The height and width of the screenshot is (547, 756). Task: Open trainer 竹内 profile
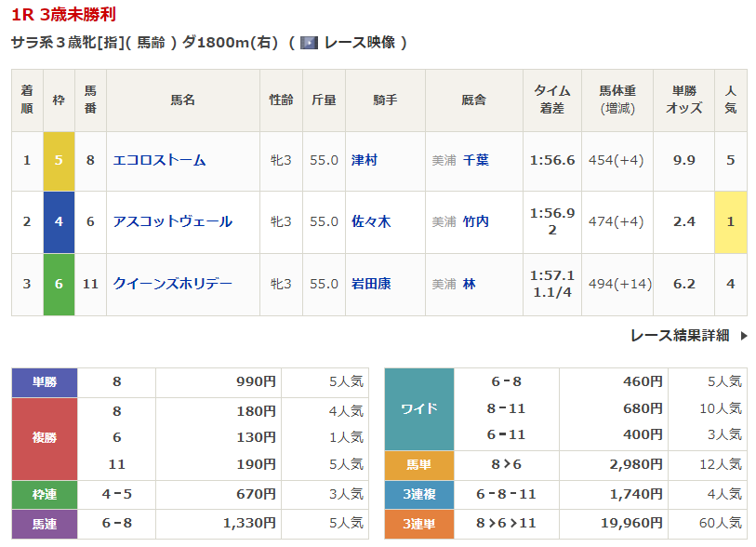coord(475,221)
